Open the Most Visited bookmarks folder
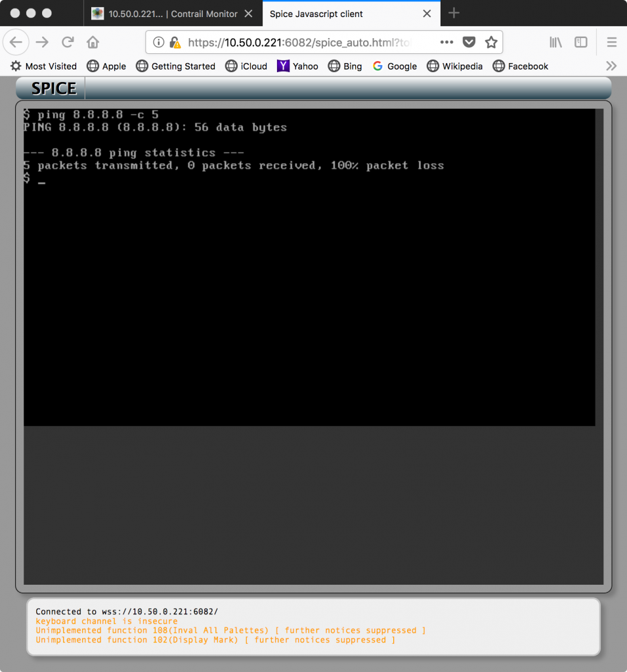The height and width of the screenshot is (672, 627). coord(44,66)
